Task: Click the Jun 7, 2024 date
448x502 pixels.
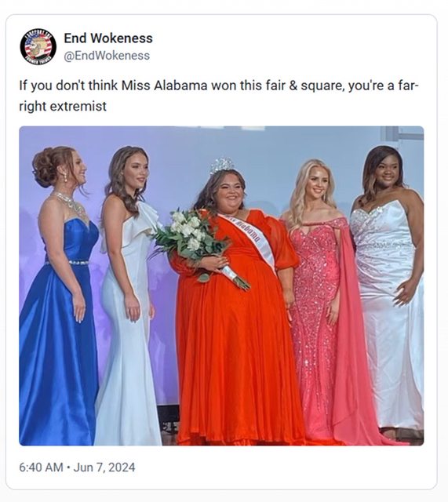Action: [104, 467]
